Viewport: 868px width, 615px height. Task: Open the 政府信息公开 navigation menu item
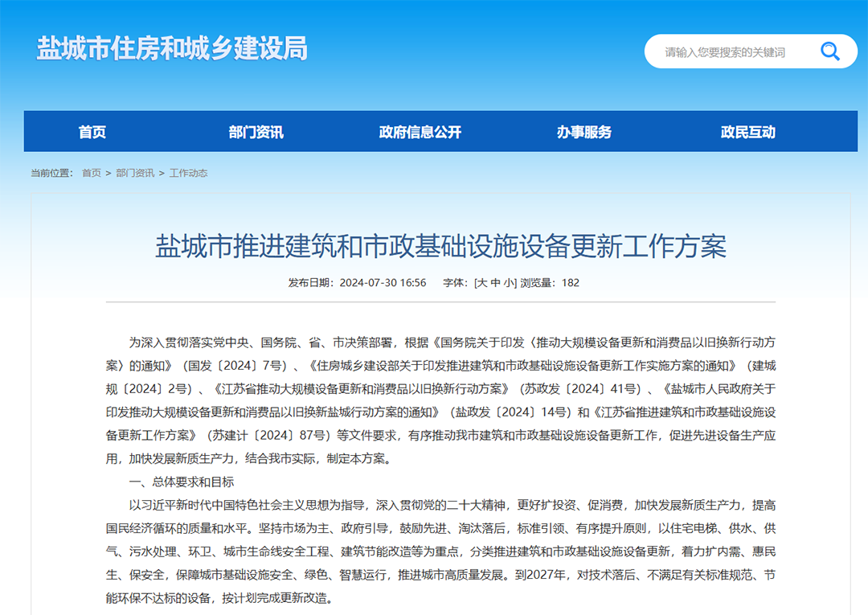pos(420,132)
